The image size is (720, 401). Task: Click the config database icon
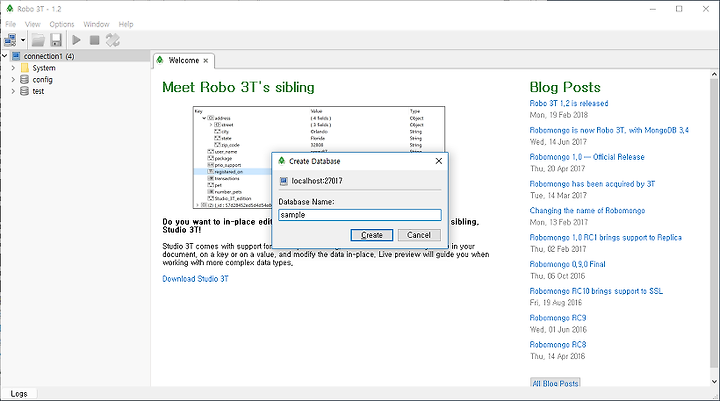click(x=25, y=79)
